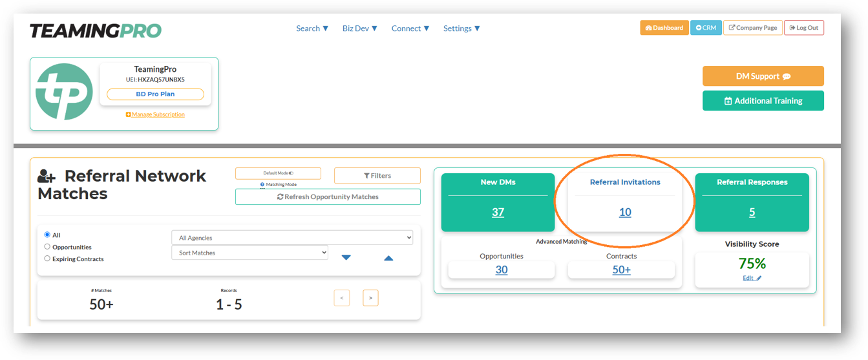Click the 1 - 5 records value
Viewport: 868px width, 360px height.
229,304
